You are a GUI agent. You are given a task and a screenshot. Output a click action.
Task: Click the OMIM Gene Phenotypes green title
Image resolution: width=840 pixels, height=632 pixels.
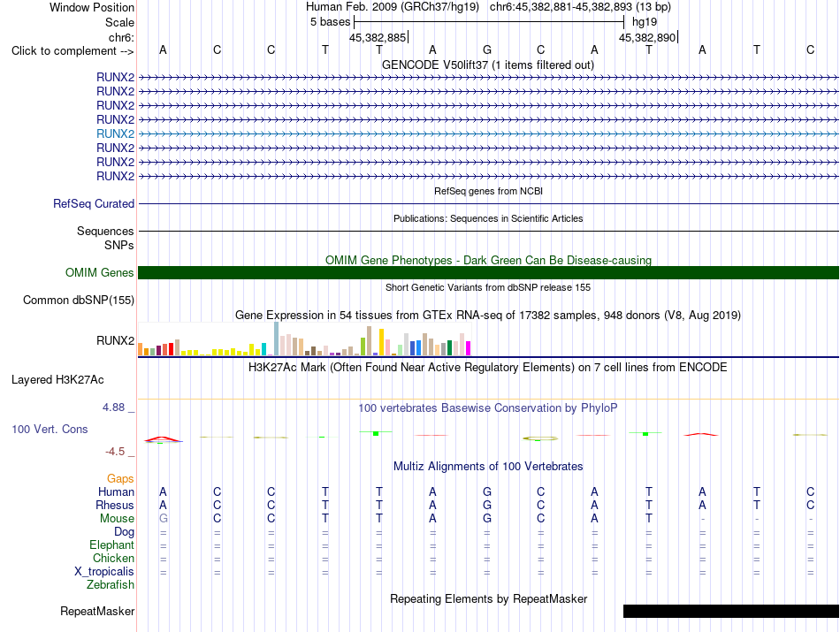(488, 260)
